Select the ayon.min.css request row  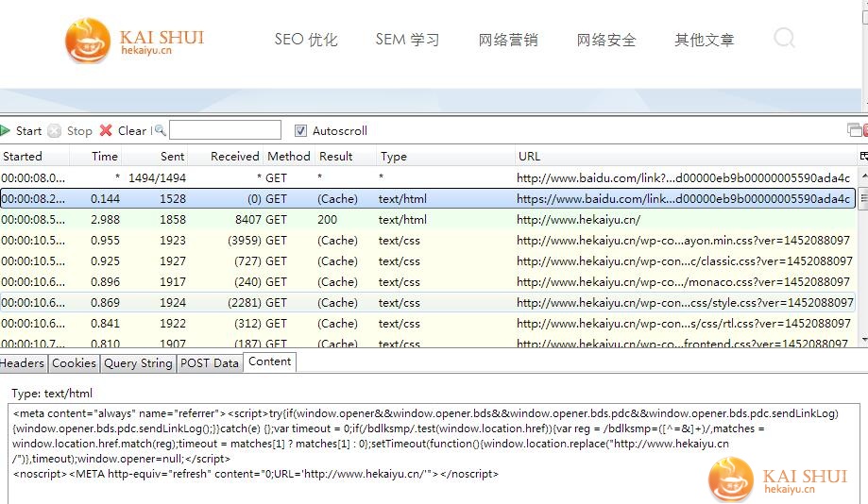[428, 240]
